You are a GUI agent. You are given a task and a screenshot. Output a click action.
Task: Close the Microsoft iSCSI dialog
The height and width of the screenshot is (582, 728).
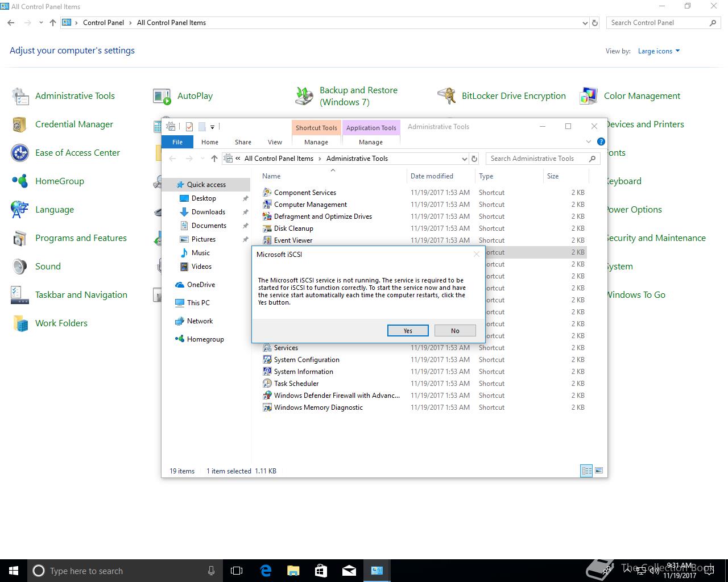[x=477, y=255]
